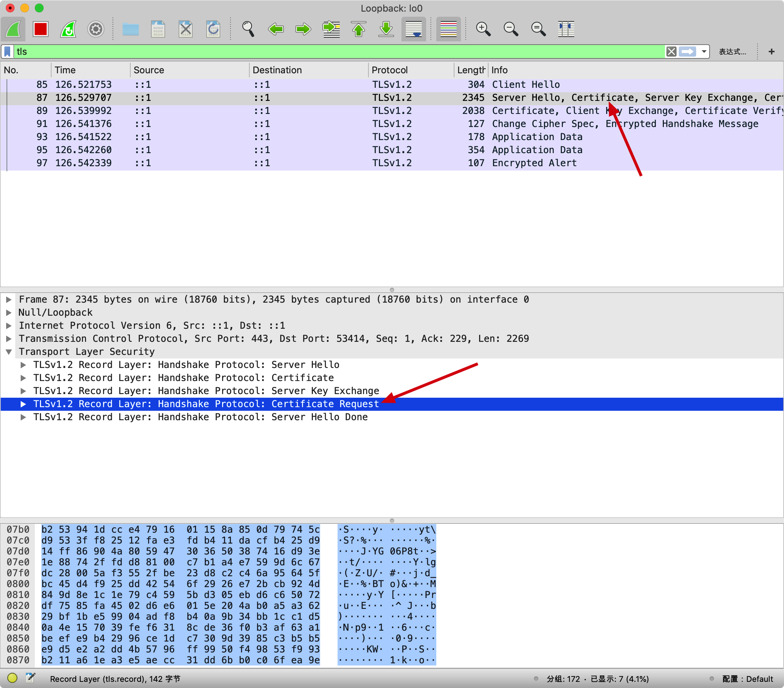Sort packets by Protocol column
Screen dimensions: 784x688
[389, 70]
